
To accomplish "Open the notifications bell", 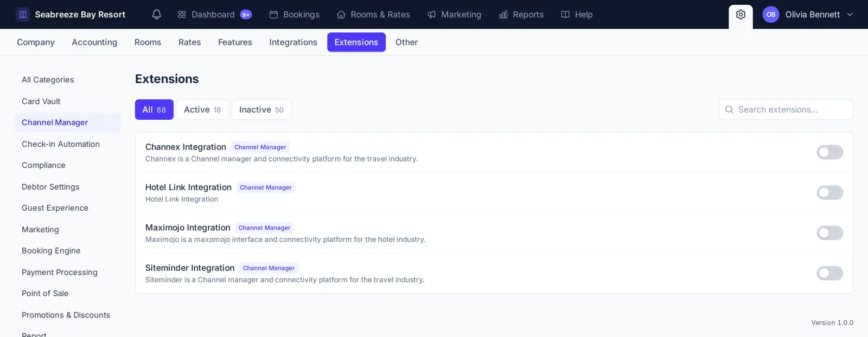I will click(x=157, y=15).
